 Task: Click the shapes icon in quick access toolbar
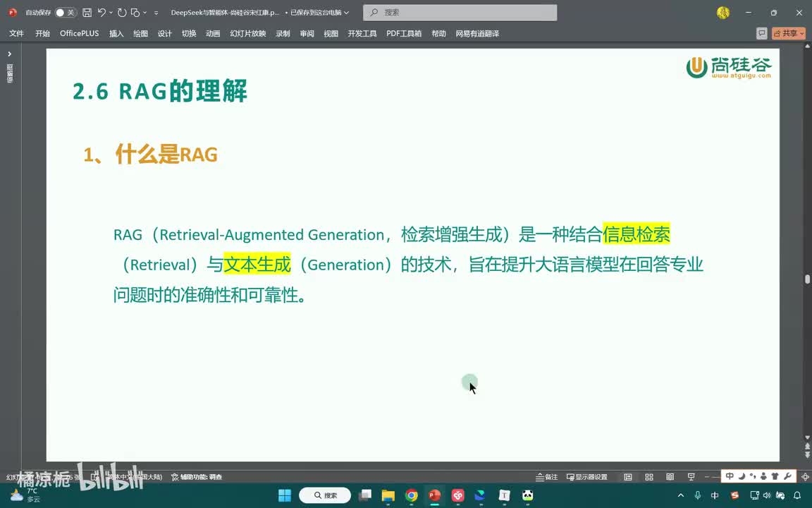(x=135, y=13)
